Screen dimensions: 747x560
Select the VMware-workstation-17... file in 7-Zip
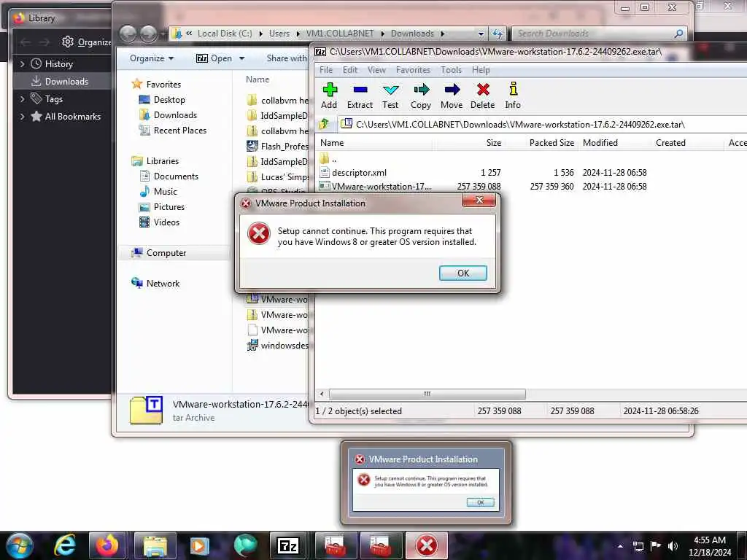point(381,186)
